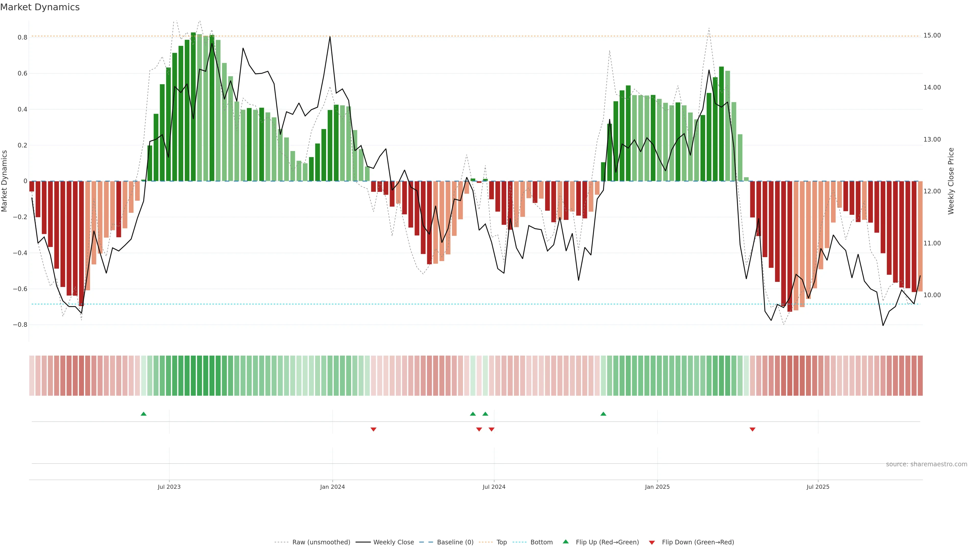The width and height of the screenshot is (980, 551).
Task: Click the rightmost green flip-up triangle marker
Action: point(603,414)
